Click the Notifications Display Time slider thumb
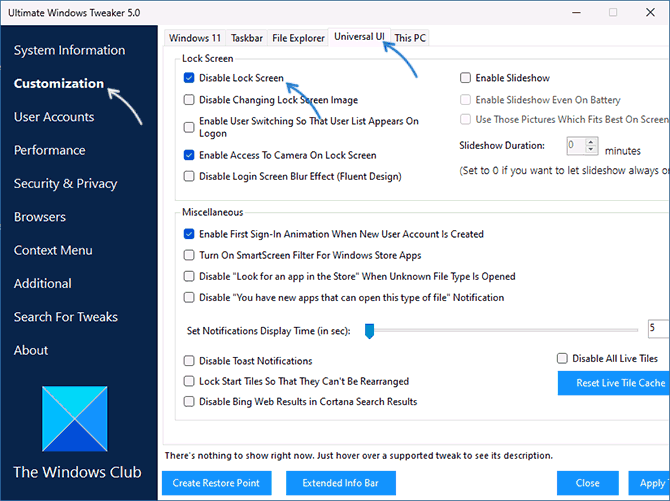This screenshot has height=501, width=670. [370, 331]
